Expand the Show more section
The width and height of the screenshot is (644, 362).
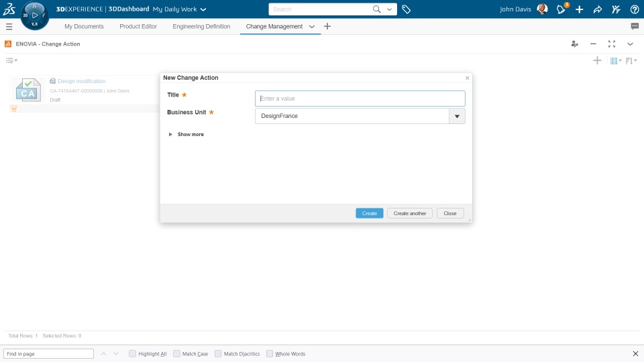[186, 134]
